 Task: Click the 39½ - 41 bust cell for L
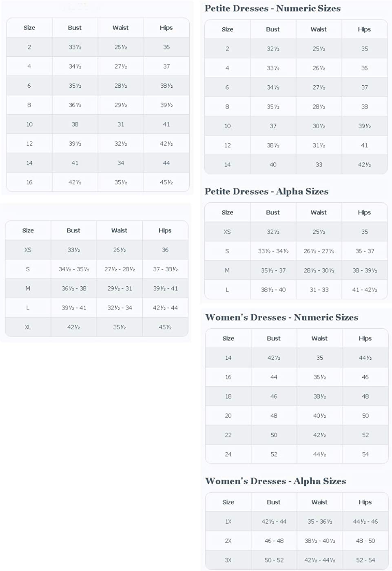pyautogui.click(x=74, y=308)
